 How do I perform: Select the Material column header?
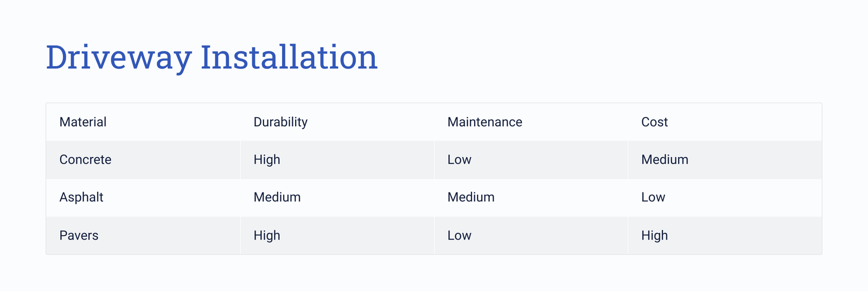point(143,122)
